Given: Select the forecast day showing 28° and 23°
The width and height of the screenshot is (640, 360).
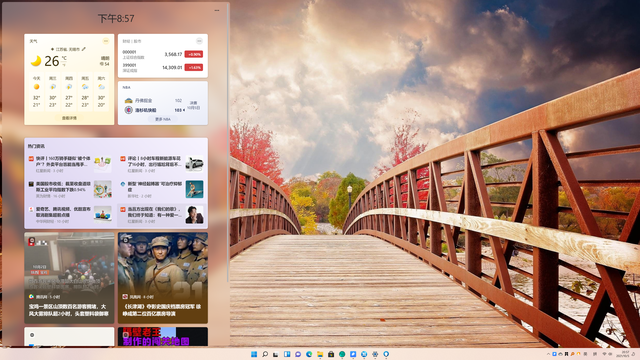Looking at the screenshot, I should [x=85, y=91].
